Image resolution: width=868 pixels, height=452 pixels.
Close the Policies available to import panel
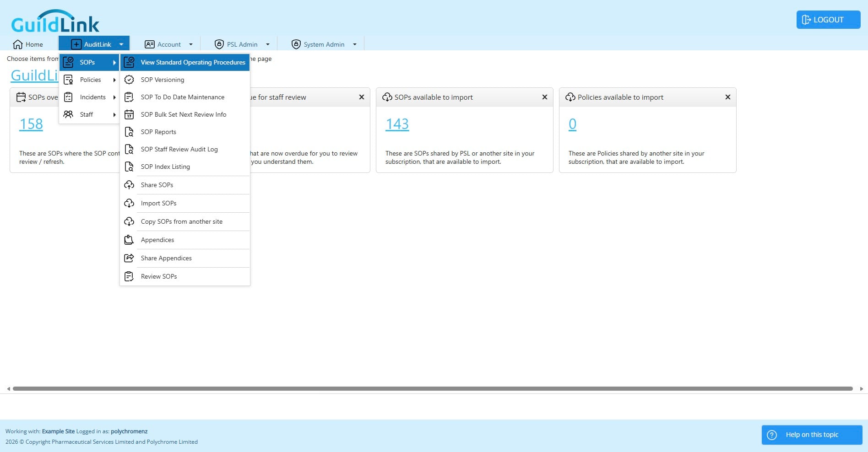728,97
